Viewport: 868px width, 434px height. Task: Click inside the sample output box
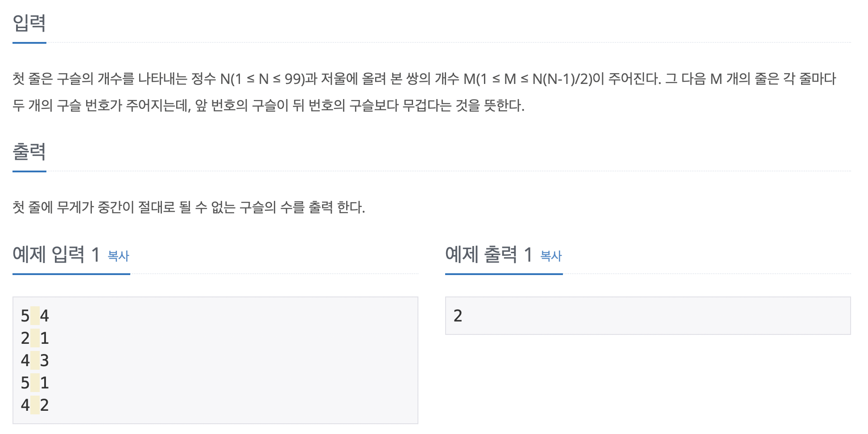(647, 315)
